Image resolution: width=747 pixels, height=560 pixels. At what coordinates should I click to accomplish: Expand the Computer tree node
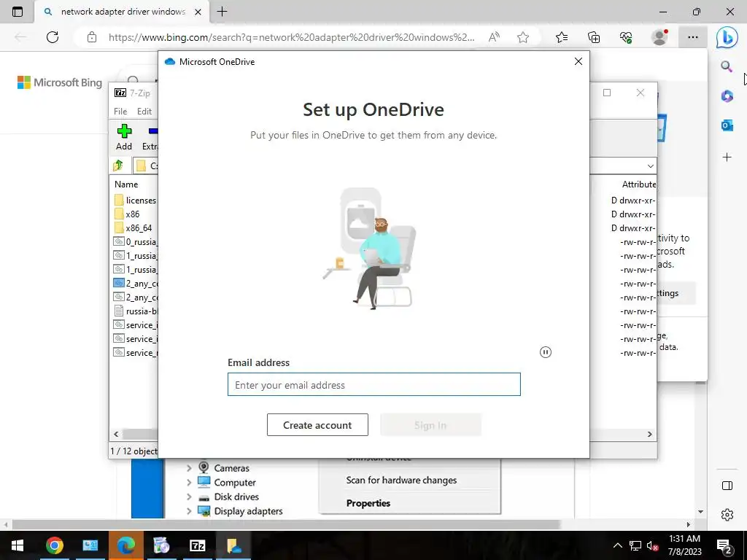[x=189, y=483]
